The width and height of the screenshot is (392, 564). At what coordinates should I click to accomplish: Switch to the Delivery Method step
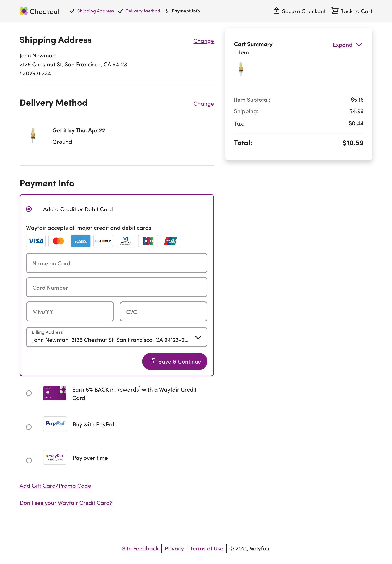pos(142,11)
